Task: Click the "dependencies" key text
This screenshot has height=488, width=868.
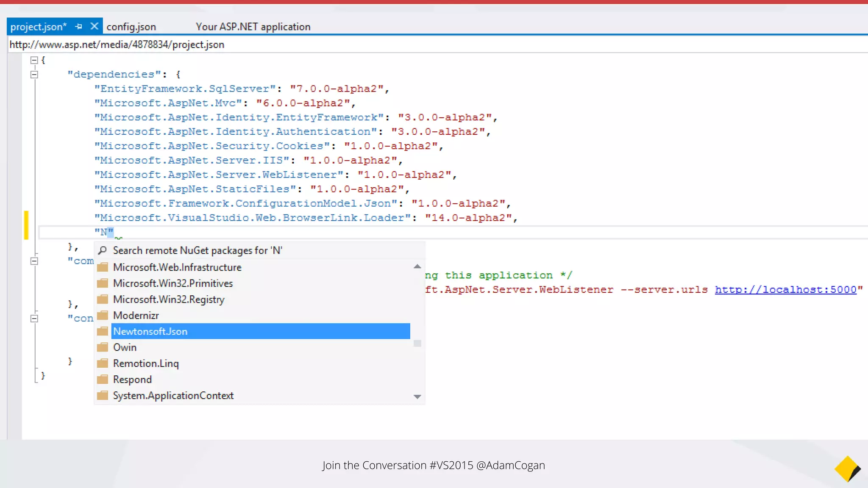Action: point(114,75)
